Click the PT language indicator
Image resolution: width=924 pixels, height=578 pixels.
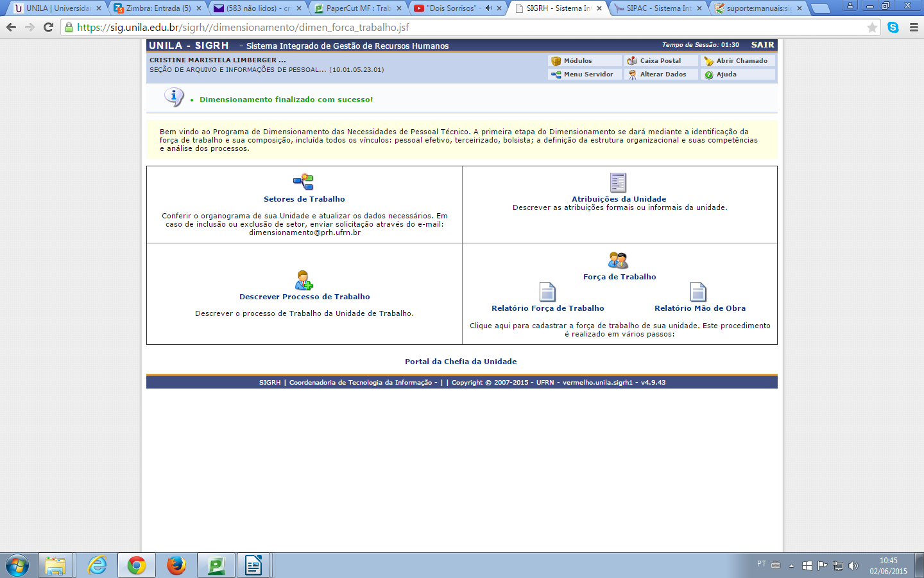pos(762,564)
